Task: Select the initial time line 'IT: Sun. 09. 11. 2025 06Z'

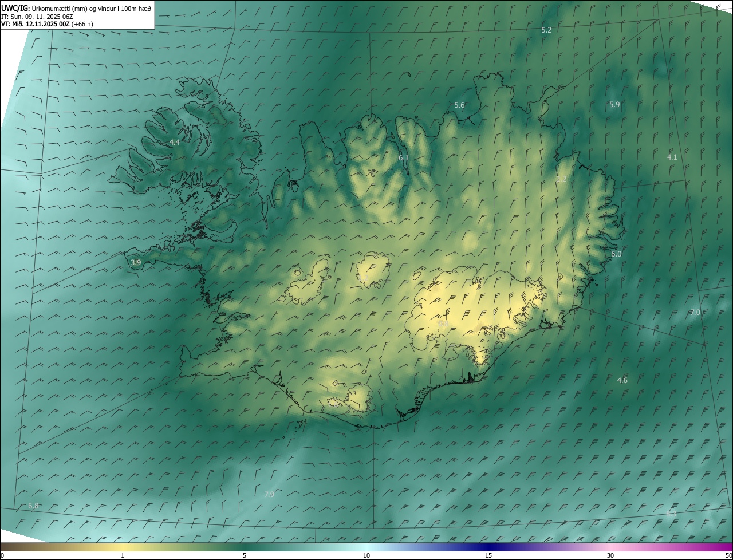Action: click(37, 16)
